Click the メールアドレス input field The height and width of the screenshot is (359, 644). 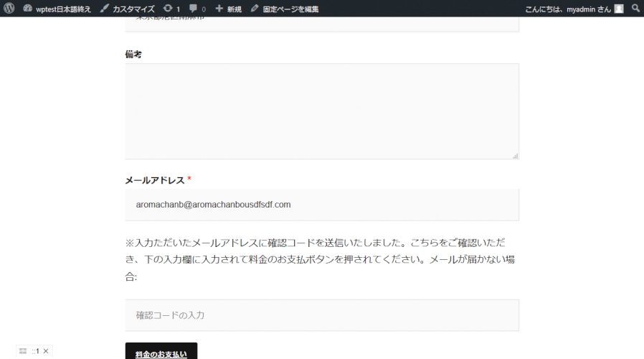pyautogui.click(x=322, y=205)
